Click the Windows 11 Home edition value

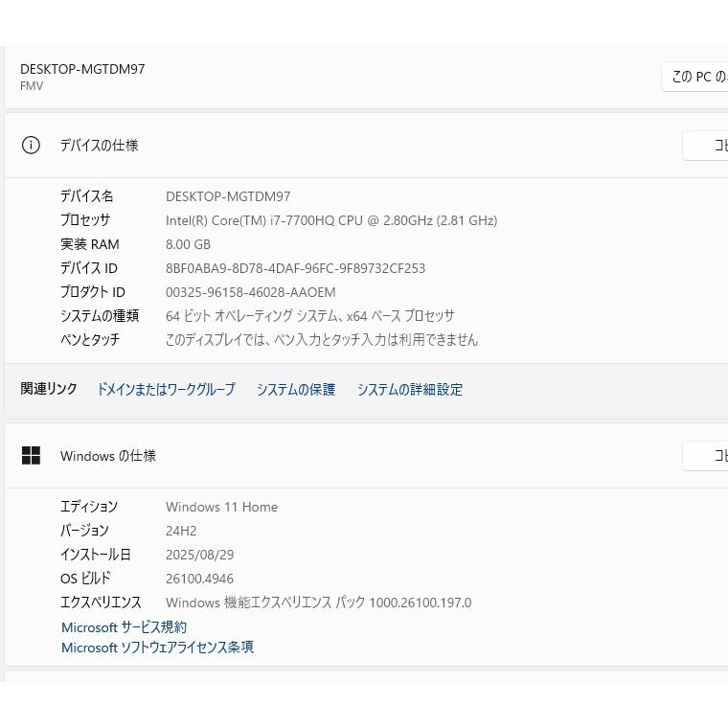click(x=221, y=507)
